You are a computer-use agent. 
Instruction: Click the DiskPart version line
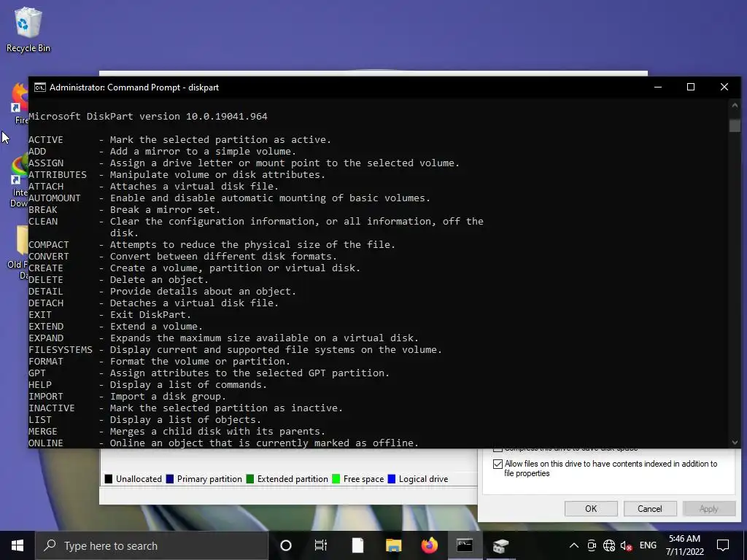pyautogui.click(x=147, y=116)
